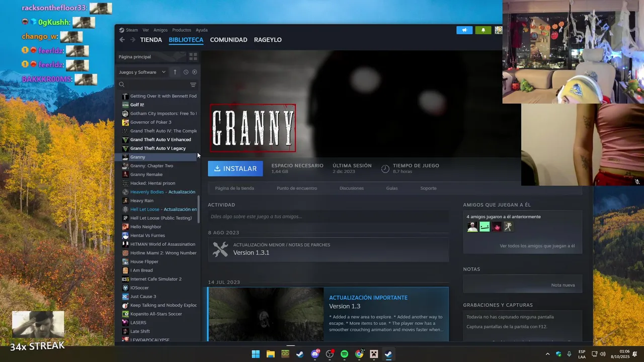Open the Soporte link
The image size is (644, 362).
(428, 188)
